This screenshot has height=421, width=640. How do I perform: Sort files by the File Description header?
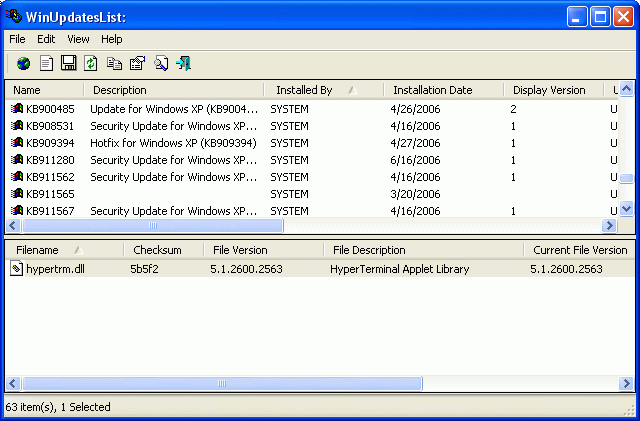click(x=424, y=250)
